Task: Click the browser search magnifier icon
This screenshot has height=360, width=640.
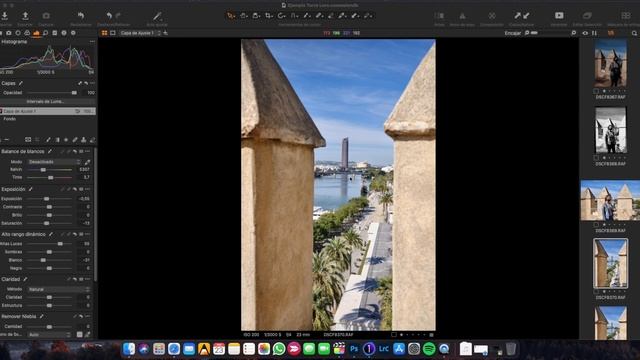Action: pyautogui.click(x=634, y=33)
